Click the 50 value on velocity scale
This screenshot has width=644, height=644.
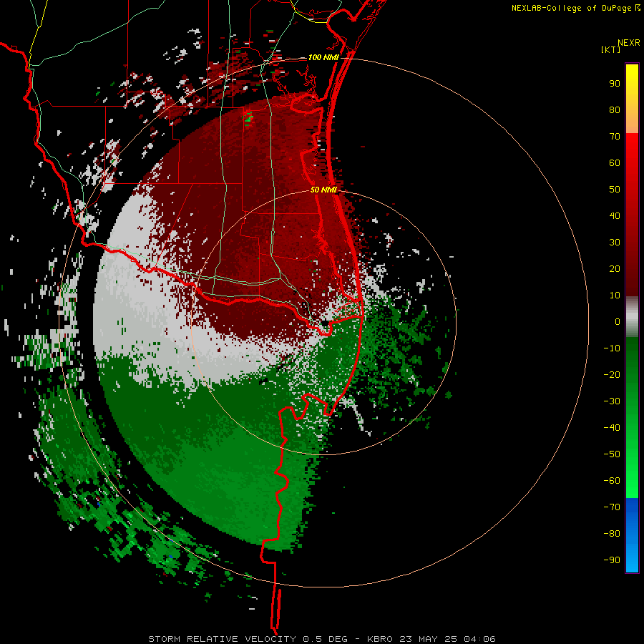[x=615, y=190]
